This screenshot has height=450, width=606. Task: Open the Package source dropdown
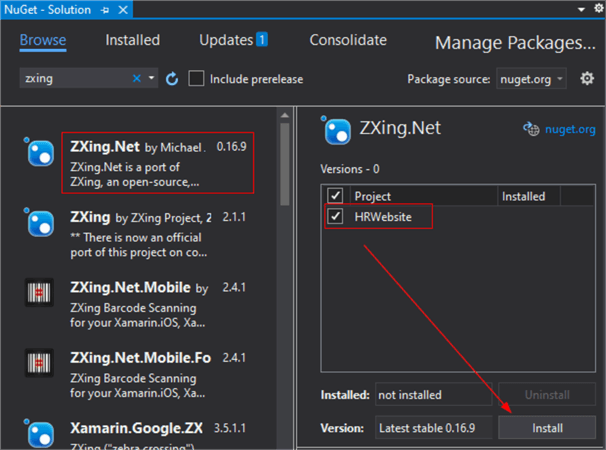[531, 78]
